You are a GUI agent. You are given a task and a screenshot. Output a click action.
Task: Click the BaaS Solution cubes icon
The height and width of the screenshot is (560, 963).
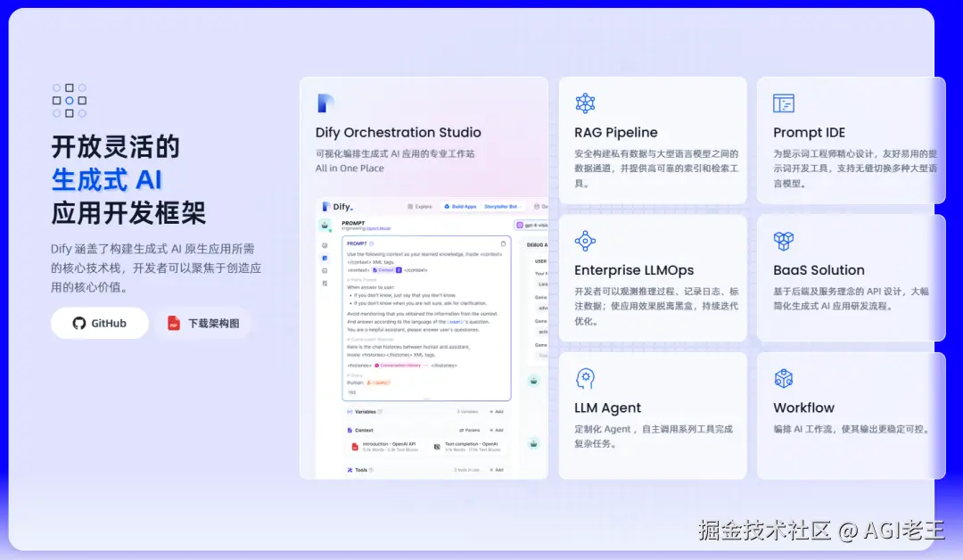[x=784, y=241]
